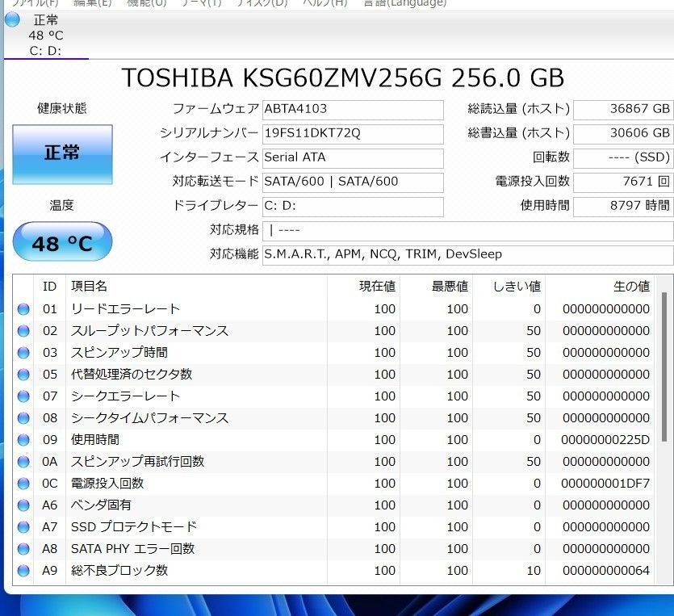Select the 総不良ブロック数 attribute name
674x616 pixels.
point(119,571)
